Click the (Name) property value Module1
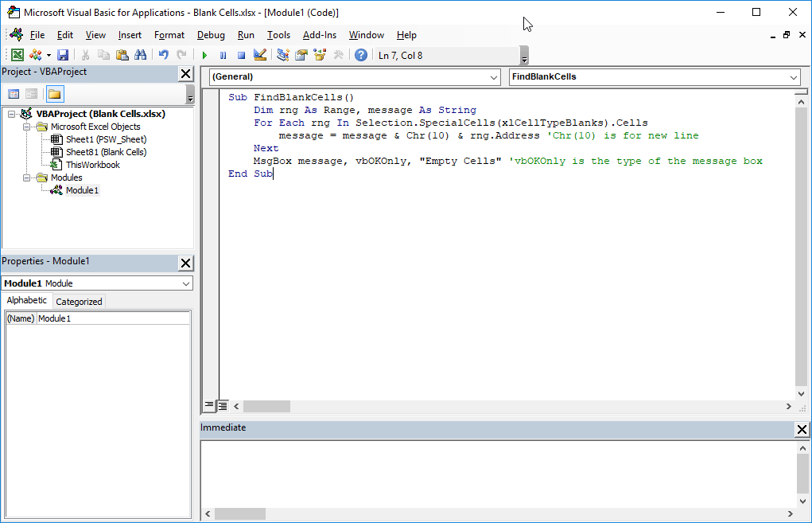This screenshot has width=812, height=523. 114,318
